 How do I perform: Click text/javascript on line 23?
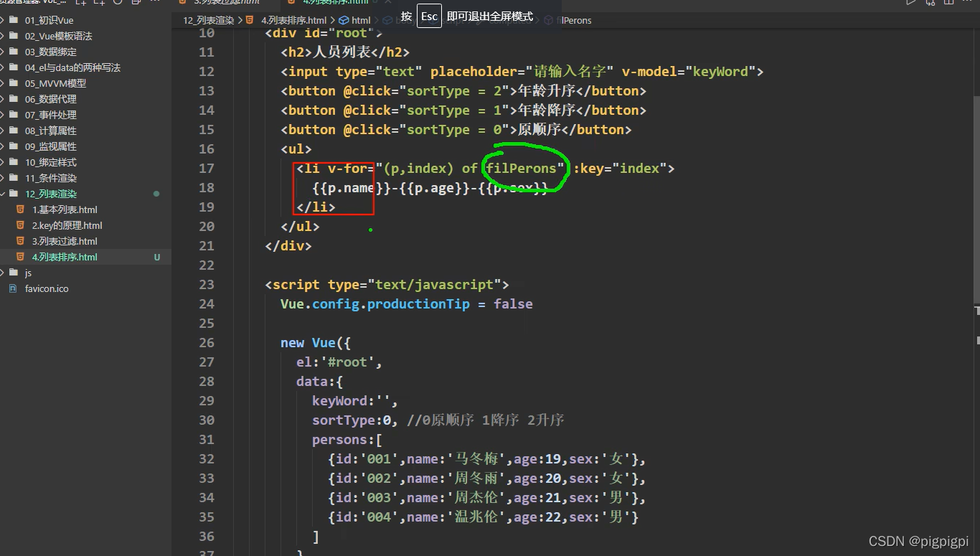(435, 284)
